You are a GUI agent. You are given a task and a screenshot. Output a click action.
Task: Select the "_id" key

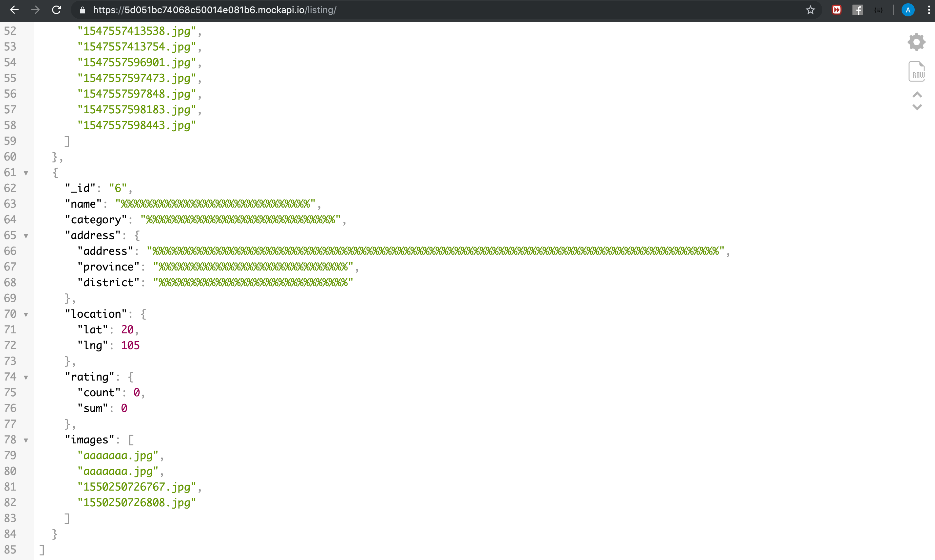pyautogui.click(x=80, y=188)
